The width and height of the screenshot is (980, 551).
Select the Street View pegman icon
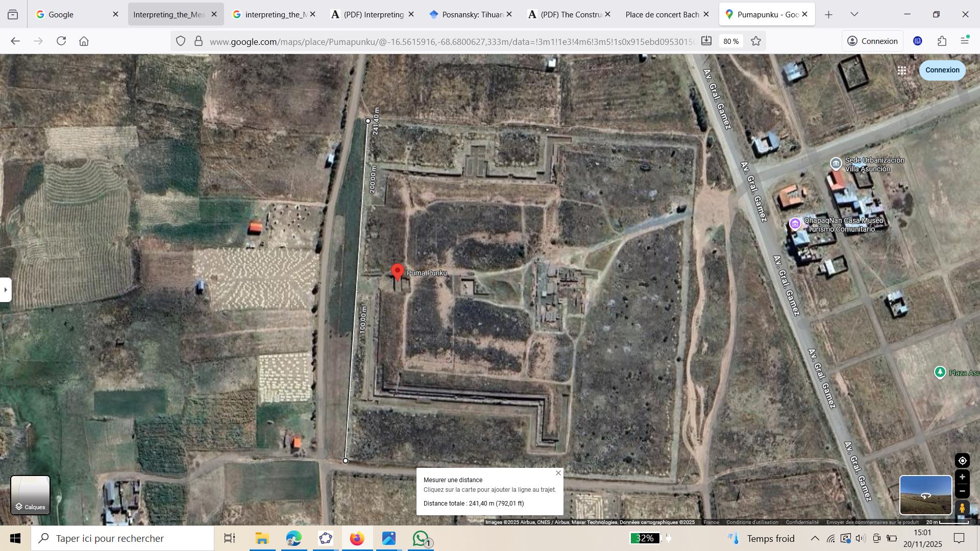pos(962,508)
